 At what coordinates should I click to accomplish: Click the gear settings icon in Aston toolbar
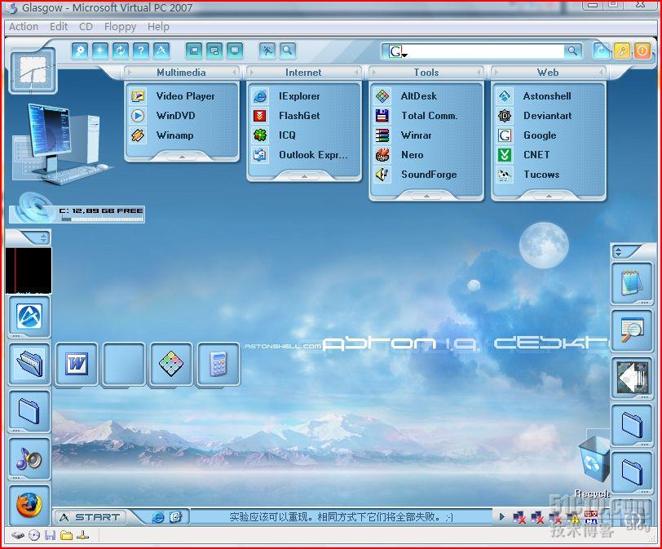80,51
